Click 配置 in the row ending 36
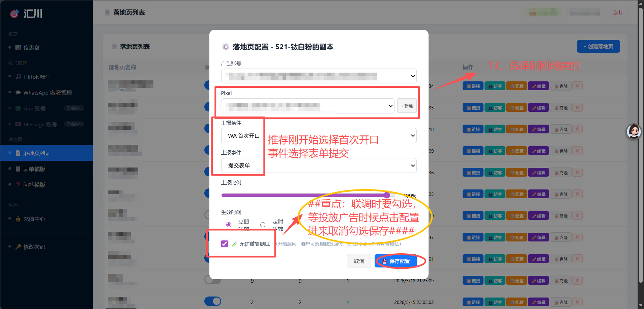The width and height of the screenshot is (644, 309). click(517, 173)
